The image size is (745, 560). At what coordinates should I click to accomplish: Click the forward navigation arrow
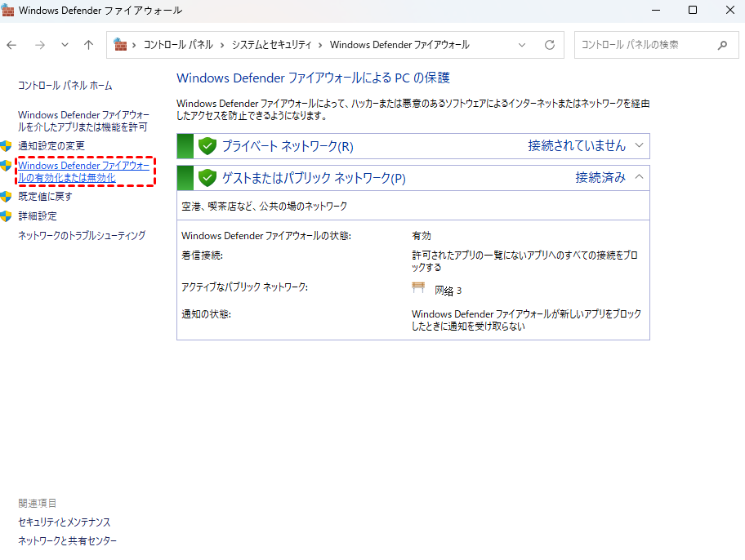[x=39, y=45]
